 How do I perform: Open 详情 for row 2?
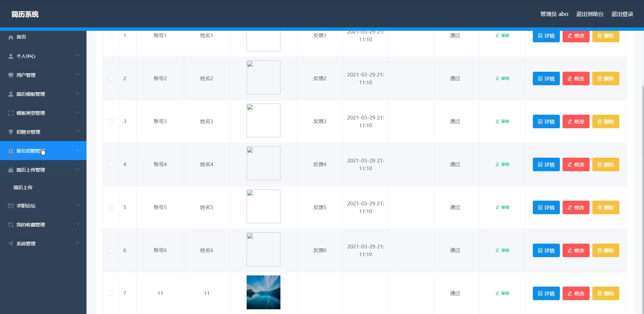[546, 78]
